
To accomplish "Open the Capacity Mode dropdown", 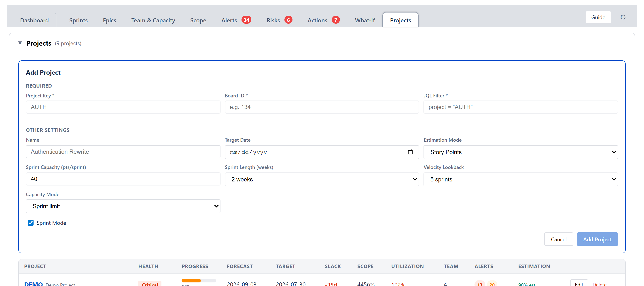I will pyautogui.click(x=123, y=206).
